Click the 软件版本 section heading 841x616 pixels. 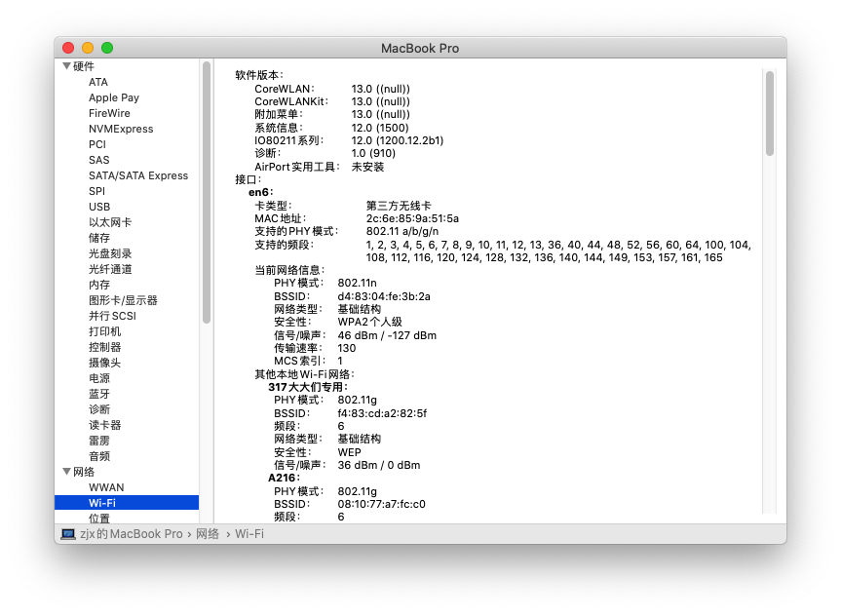258,75
